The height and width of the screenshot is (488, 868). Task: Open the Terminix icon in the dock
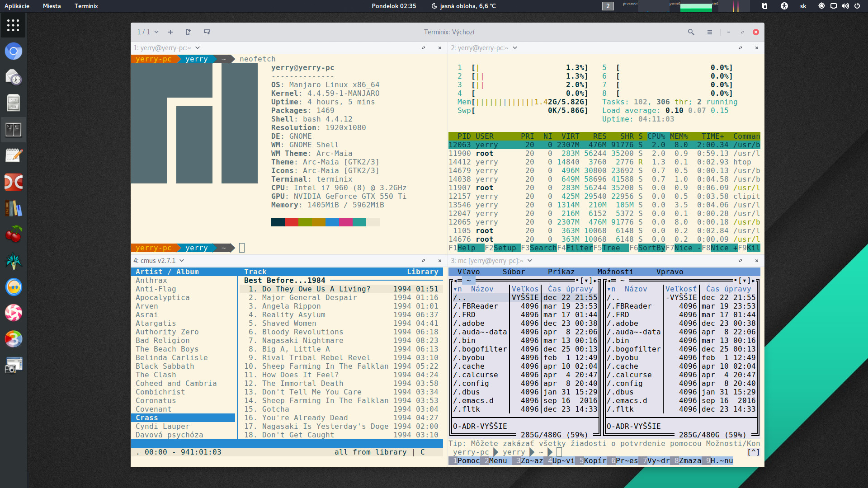pos(14,130)
